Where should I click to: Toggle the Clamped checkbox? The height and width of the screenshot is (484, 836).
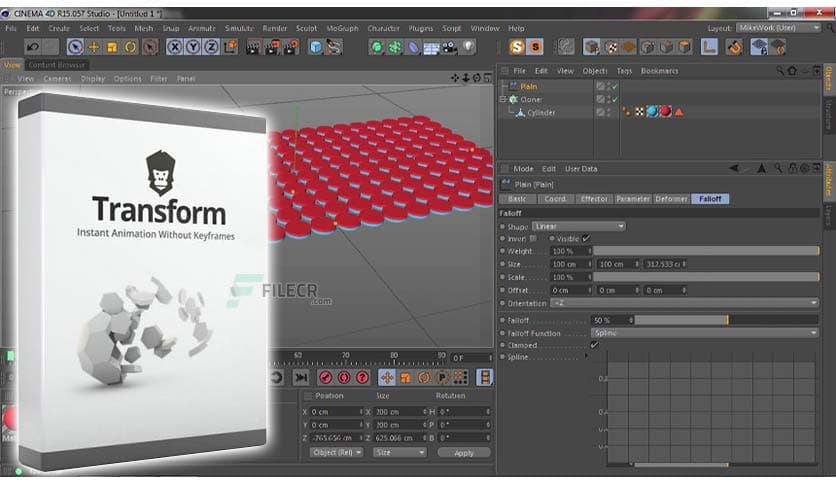[594, 345]
